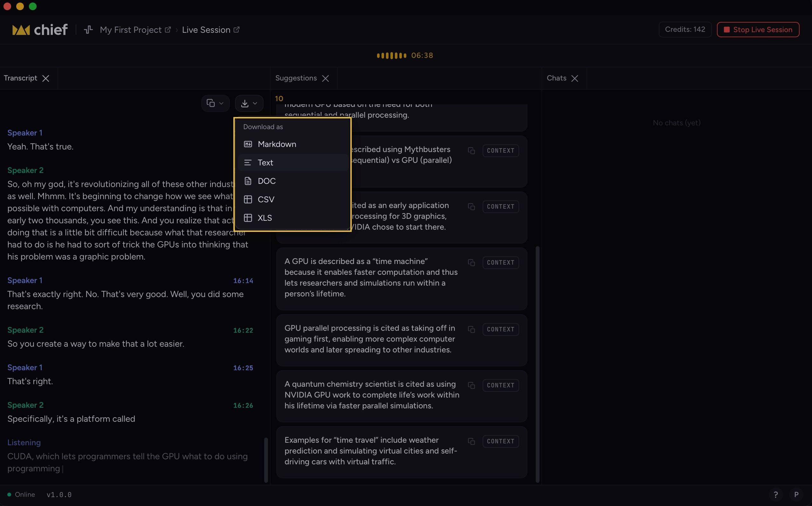Copy the 3D graphics suggestion card
Image resolution: width=812 pixels, height=506 pixels.
[x=471, y=207]
